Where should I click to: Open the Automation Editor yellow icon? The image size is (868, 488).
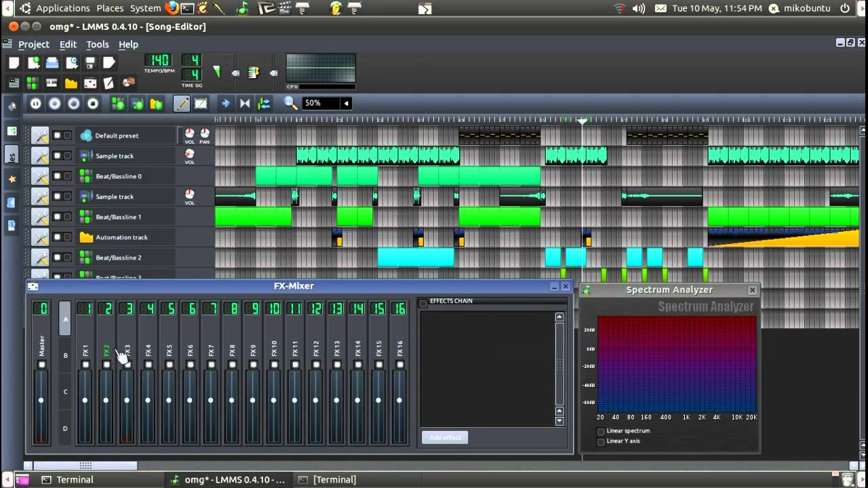click(x=71, y=83)
